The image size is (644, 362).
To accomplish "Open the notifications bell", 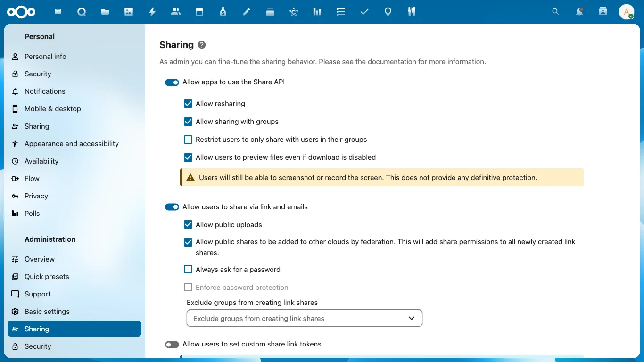I will [x=579, y=12].
